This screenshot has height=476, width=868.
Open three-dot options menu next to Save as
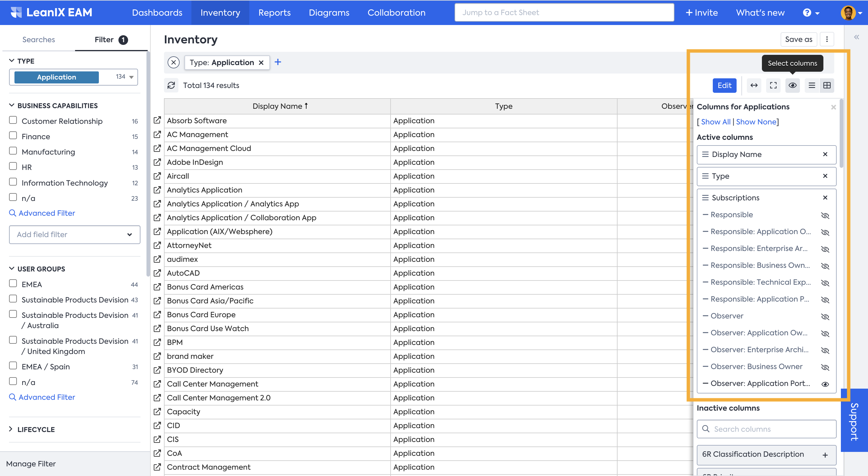827,39
